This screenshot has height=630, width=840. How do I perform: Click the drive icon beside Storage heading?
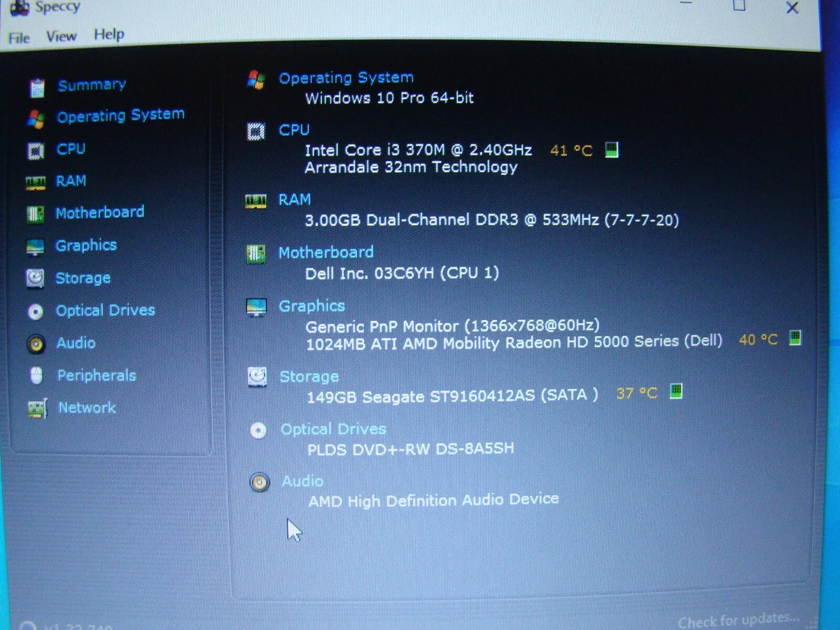coord(257,378)
